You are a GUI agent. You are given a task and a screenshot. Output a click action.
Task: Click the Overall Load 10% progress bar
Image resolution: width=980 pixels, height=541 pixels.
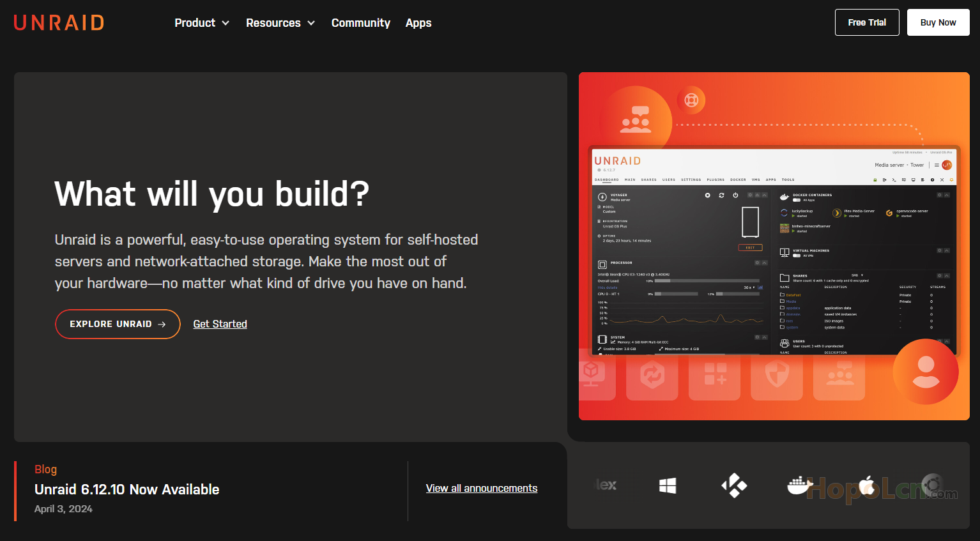(x=707, y=281)
